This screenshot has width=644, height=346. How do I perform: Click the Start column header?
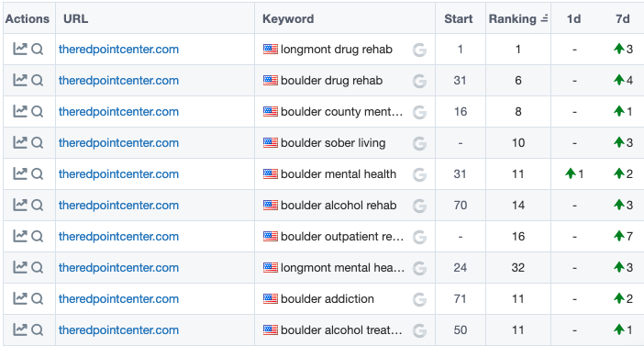coord(459,19)
